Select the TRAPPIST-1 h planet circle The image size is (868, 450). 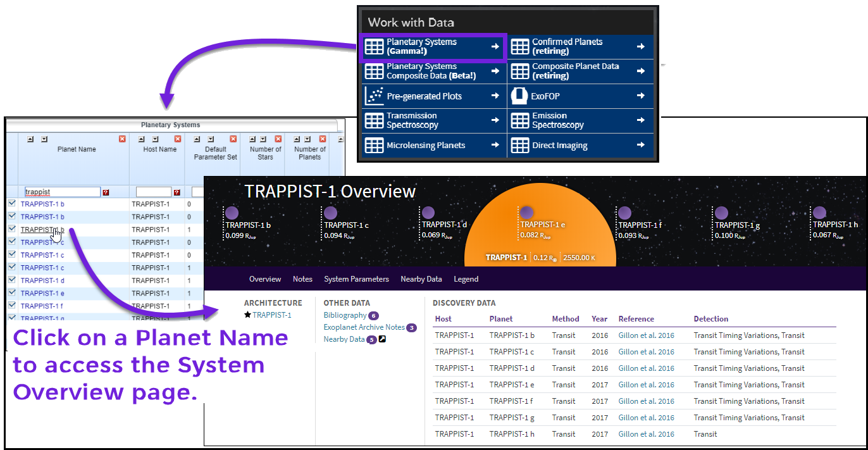819,213
